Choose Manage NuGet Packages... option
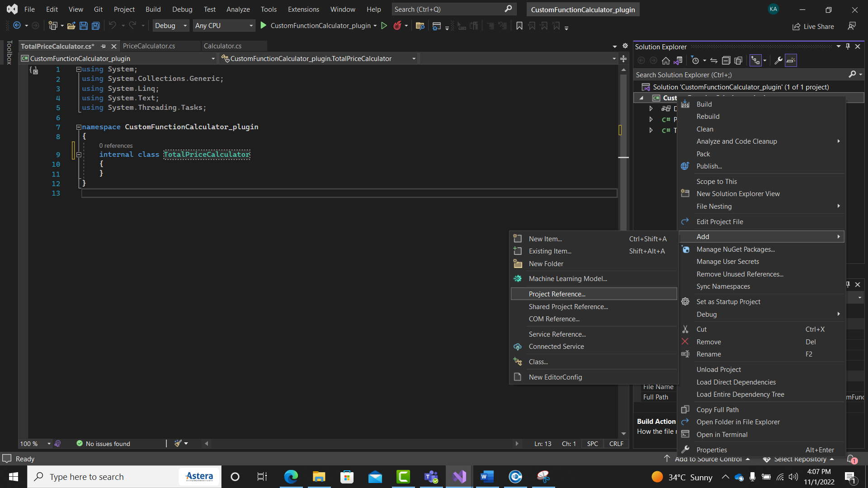This screenshot has width=868, height=488. (x=735, y=249)
